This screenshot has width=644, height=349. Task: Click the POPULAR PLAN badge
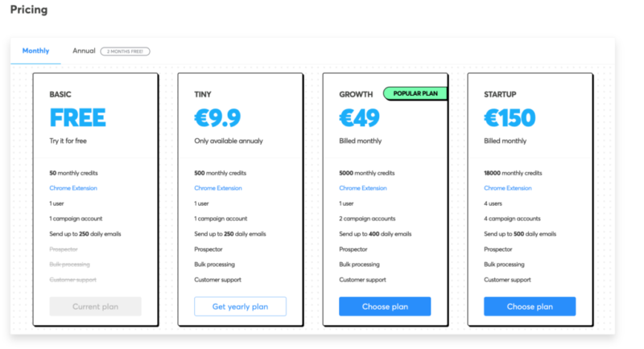coord(415,93)
